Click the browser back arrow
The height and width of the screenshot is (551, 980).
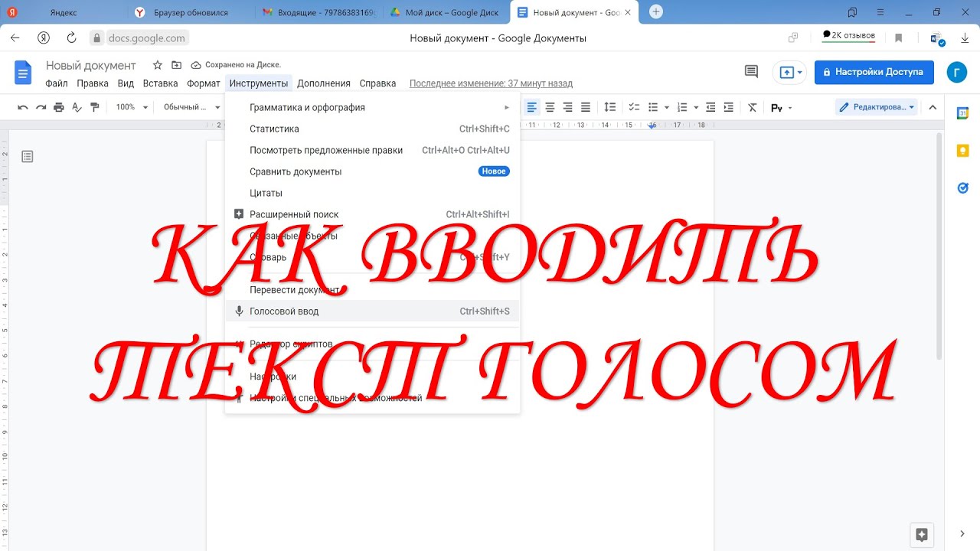(x=15, y=37)
